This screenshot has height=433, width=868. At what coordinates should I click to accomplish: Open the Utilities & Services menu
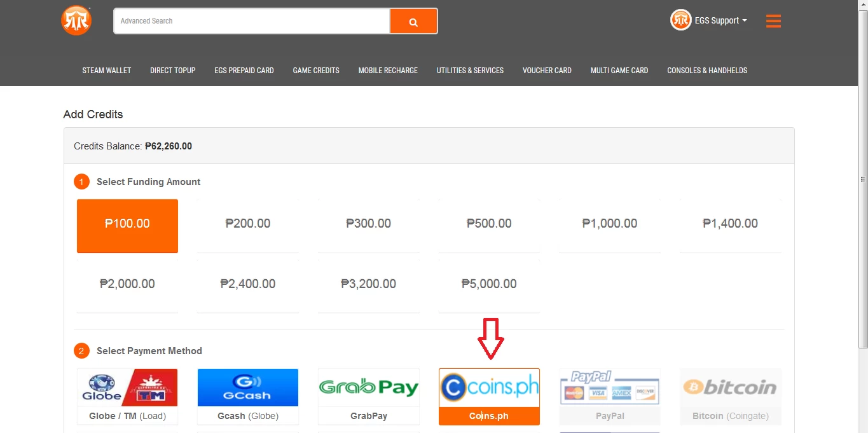point(470,71)
